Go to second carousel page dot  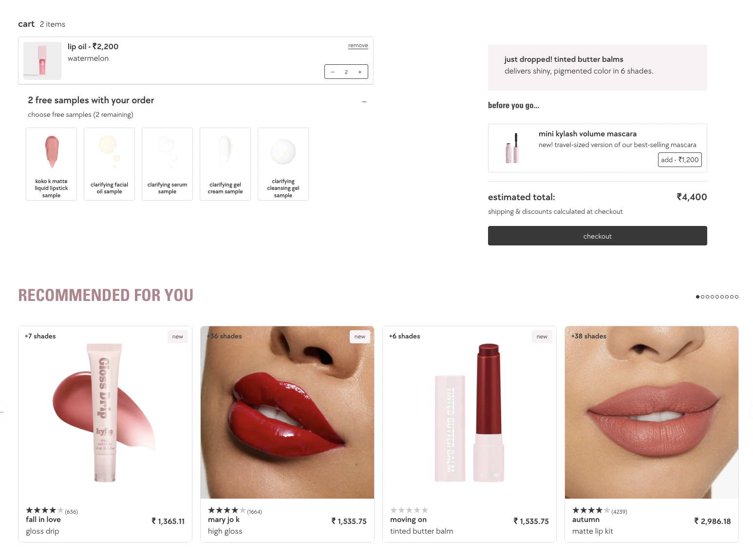click(x=702, y=297)
